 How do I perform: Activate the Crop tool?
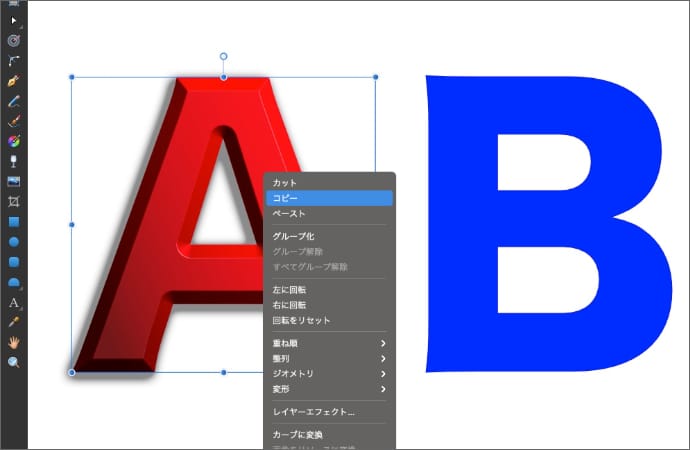tap(14, 201)
